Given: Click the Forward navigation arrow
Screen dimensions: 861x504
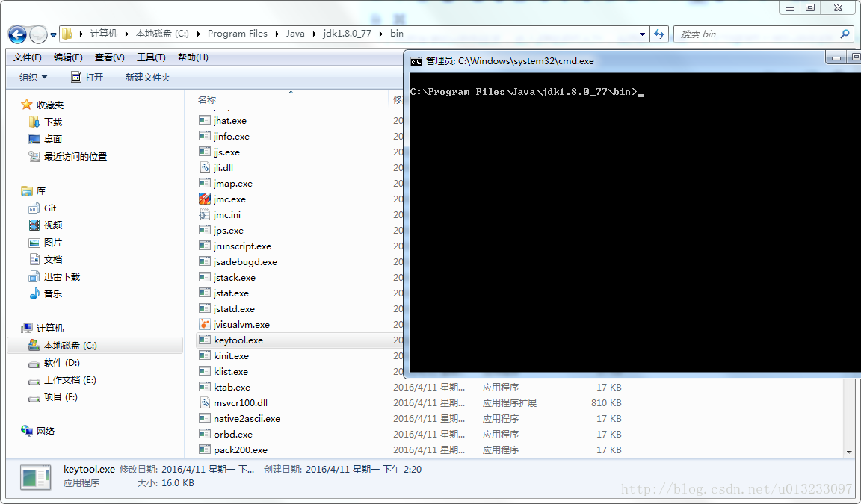Looking at the screenshot, I should [x=38, y=34].
